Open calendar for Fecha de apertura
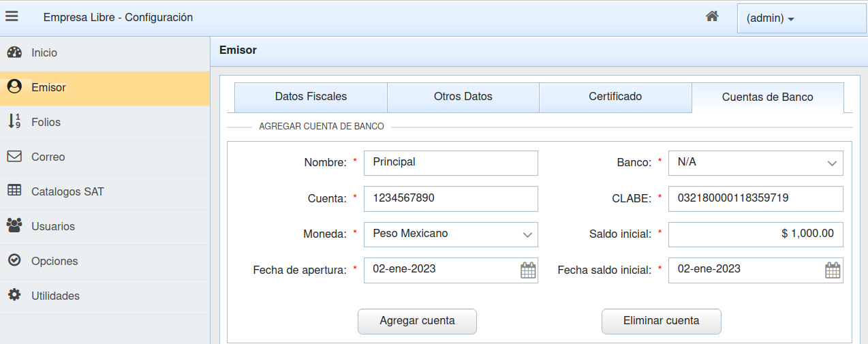 tap(528, 270)
